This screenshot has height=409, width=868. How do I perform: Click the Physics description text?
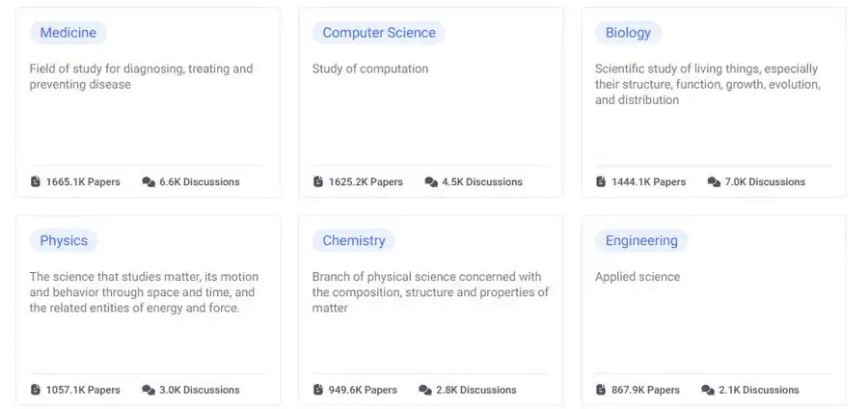point(144,292)
